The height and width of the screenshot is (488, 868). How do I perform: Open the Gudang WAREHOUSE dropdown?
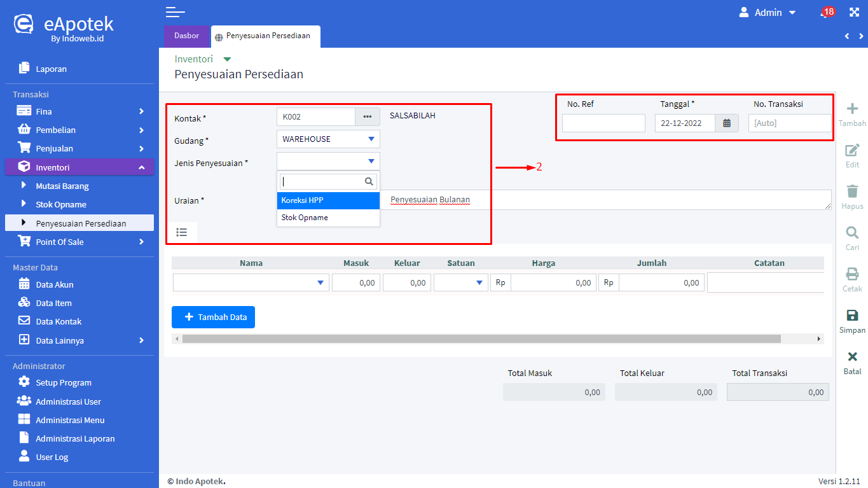[x=328, y=139]
